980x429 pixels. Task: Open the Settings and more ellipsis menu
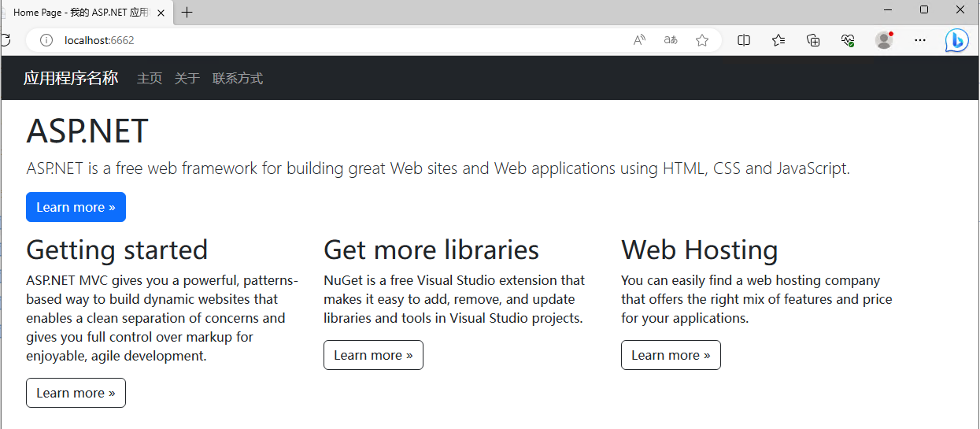[920, 40]
